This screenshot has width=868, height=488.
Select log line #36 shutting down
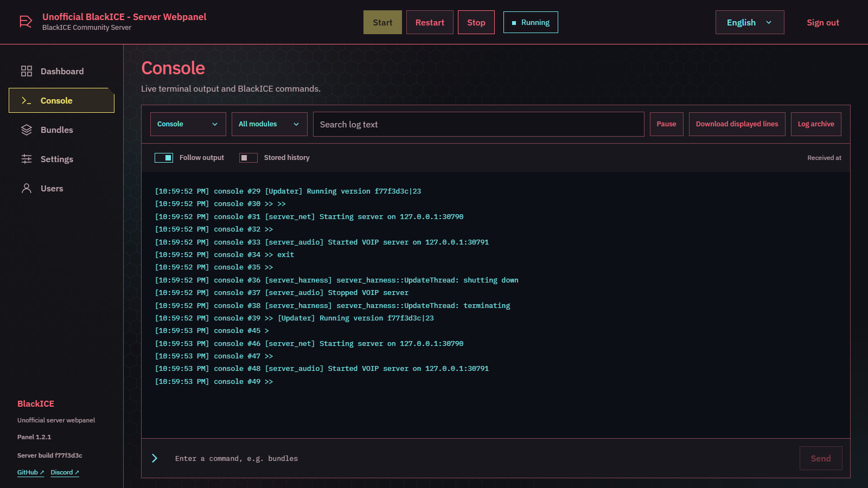(336, 280)
